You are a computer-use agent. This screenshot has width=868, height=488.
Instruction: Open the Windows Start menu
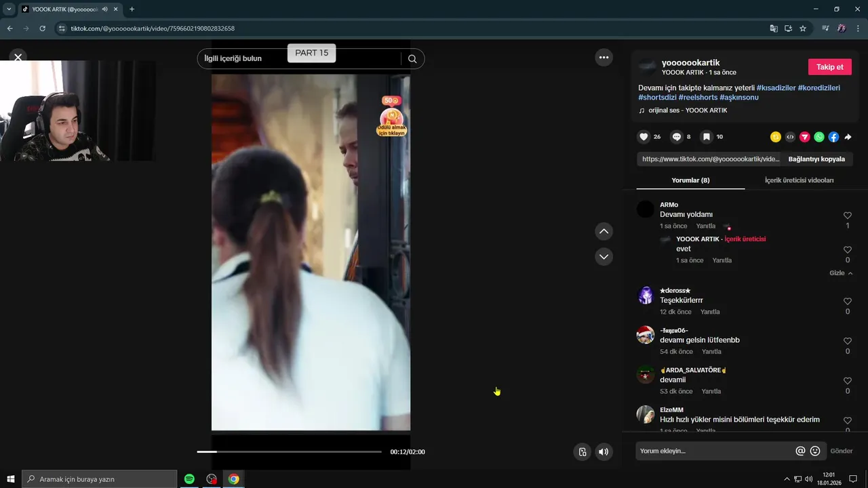(11, 479)
